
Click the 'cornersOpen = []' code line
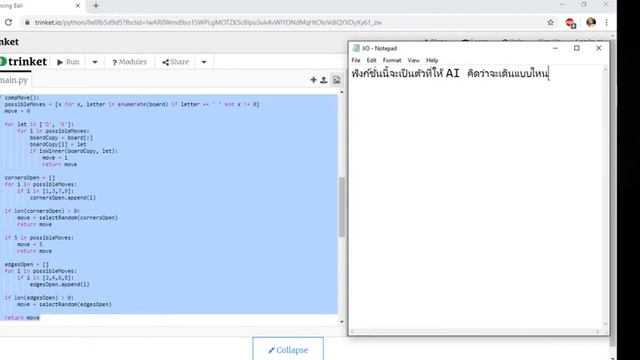coord(30,178)
